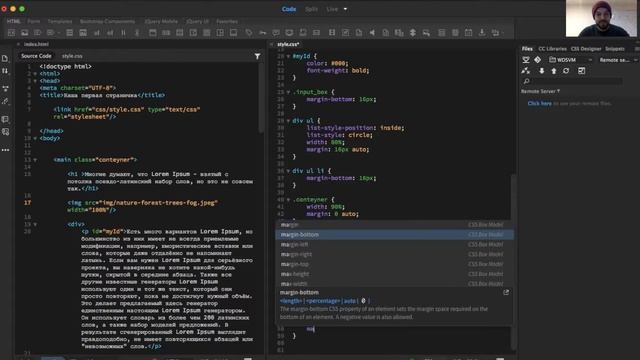The width and height of the screenshot is (640, 360).
Task: Open Documents icon in left code toolbar
Action: click(x=5, y=59)
